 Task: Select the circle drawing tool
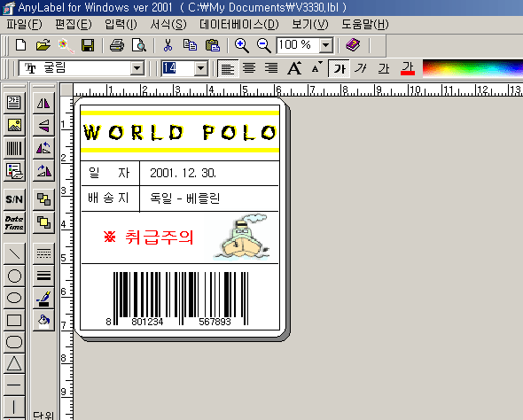(x=14, y=276)
